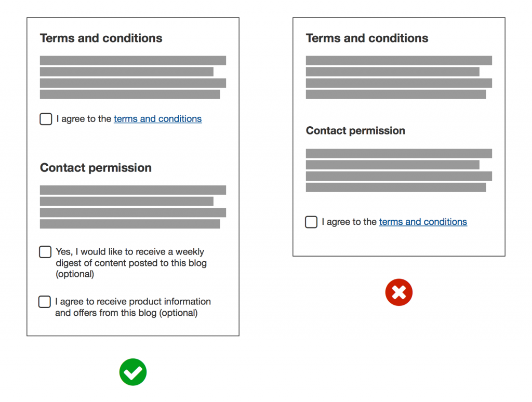
Task: Click the right form's 'Terms and conditions' heading
Action: 367,38
